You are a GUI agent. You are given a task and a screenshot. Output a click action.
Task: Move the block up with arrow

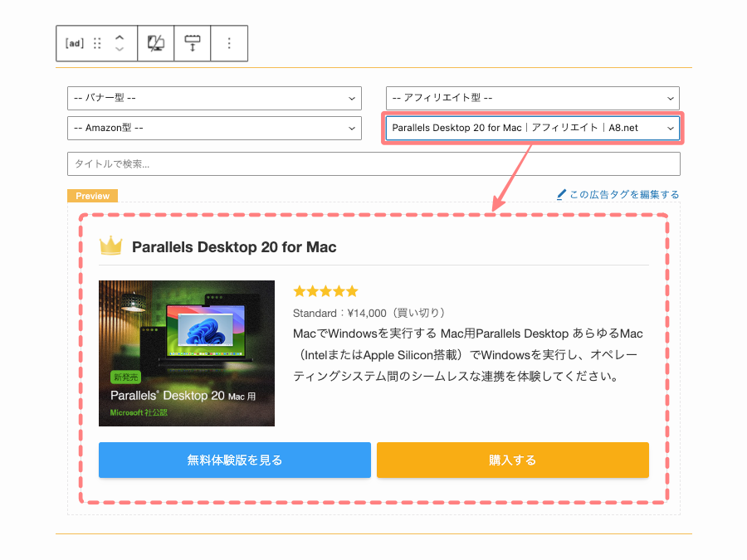click(x=120, y=37)
